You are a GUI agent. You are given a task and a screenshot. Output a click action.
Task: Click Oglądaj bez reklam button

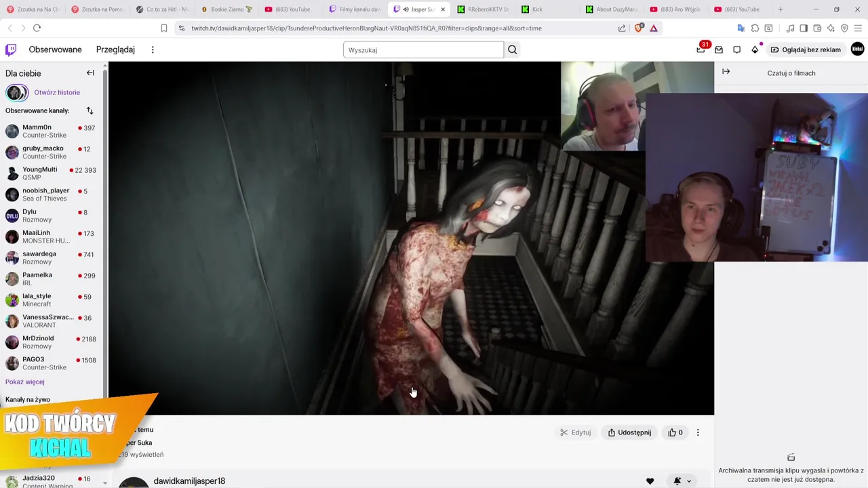click(806, 49)
